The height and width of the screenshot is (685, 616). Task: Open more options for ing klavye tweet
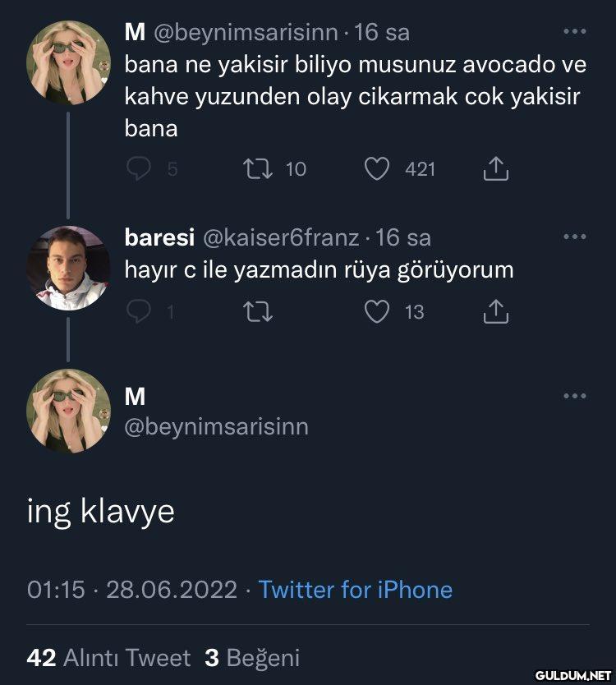pyautogui.click(x=574, y=396)
